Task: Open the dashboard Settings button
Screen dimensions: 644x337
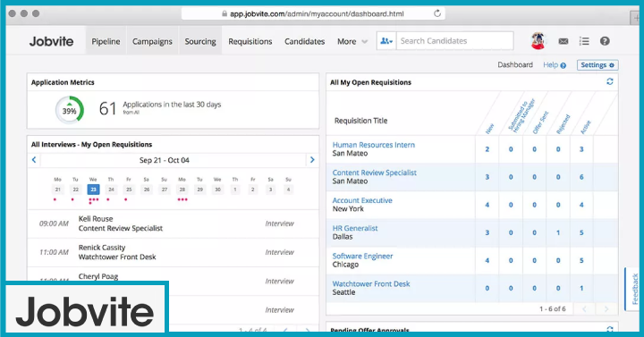Action: tap(597, 65)
